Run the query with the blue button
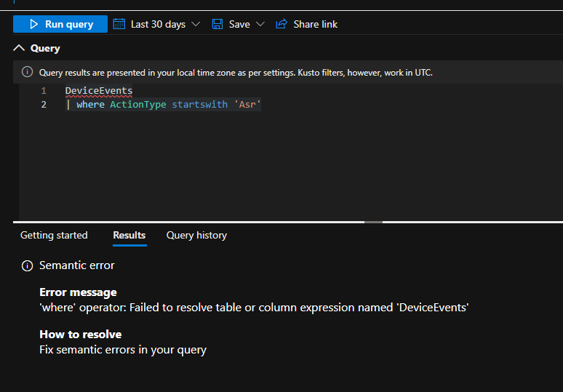The height and width of the screenshot is (392, 563). (x=60, y=24)
